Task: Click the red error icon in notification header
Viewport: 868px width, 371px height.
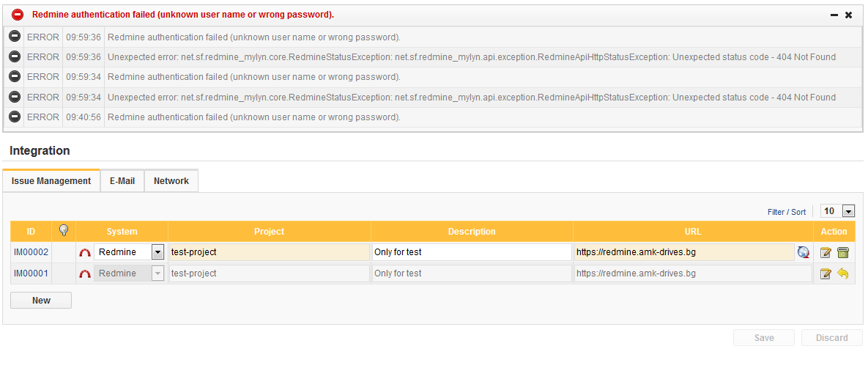Action: (18, 15)
